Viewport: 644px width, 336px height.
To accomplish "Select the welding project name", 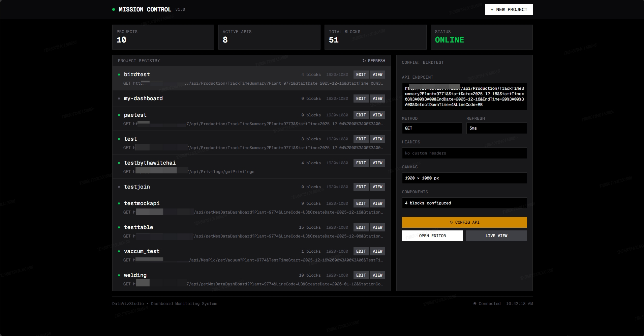I will tap(135, 275).
